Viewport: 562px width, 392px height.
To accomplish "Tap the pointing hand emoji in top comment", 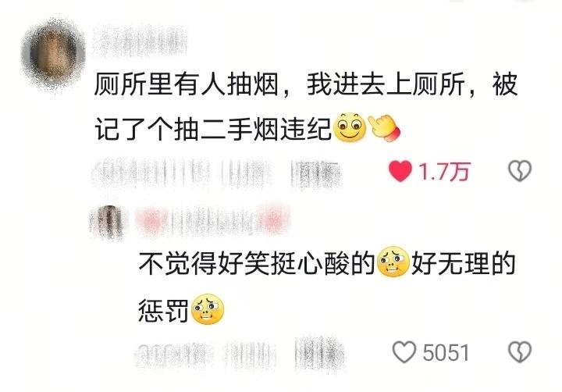I will pyautogui.click(x=384, y=128).
